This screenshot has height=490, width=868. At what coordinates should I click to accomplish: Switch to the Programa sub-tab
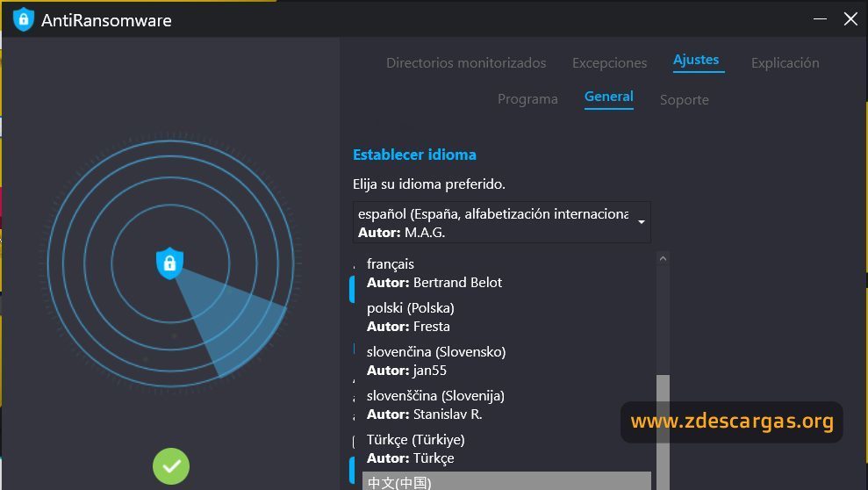point(527,99)
